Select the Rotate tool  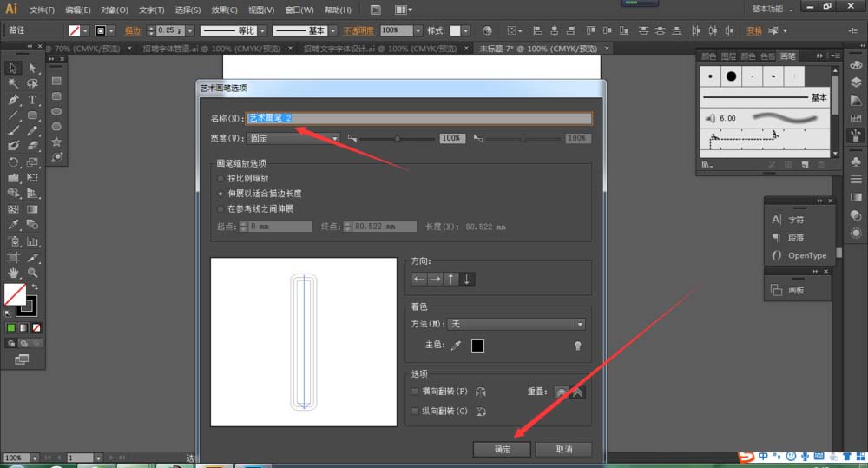pyautogui.click(x=13, y=162)
